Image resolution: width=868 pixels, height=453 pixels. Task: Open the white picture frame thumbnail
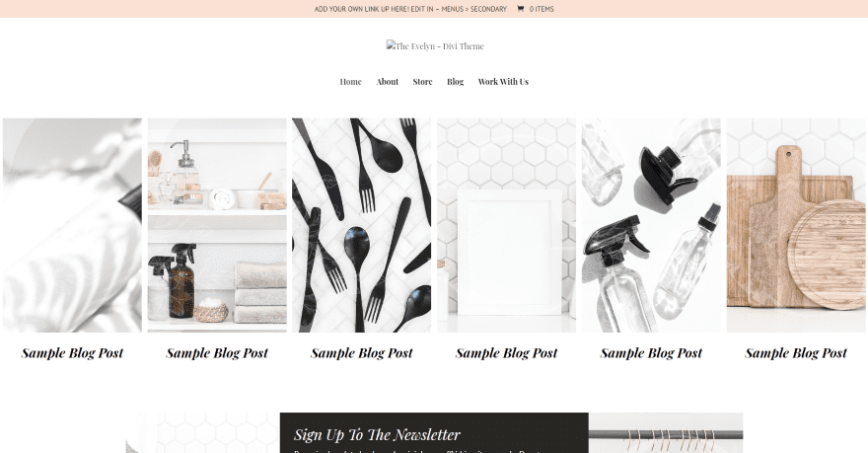[507, 225]
